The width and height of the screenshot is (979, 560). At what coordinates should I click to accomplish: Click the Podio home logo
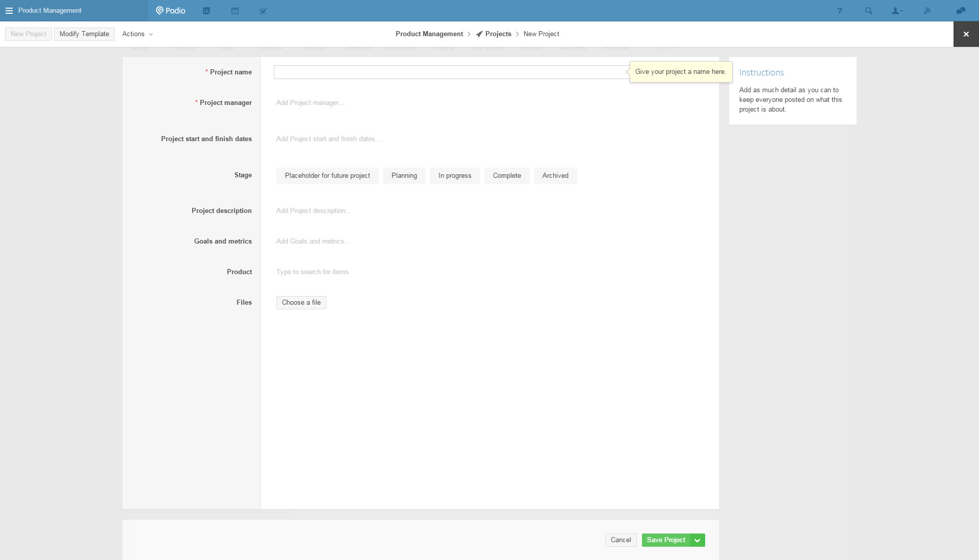click(x=171, y=11)
